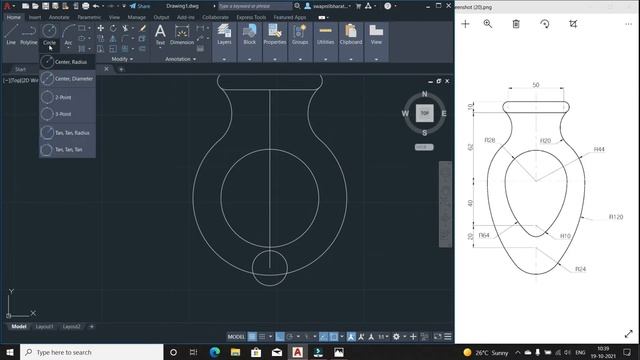640x360 pixels.
Task: Open the Manage ribbon tab
Action: [136, 18]
